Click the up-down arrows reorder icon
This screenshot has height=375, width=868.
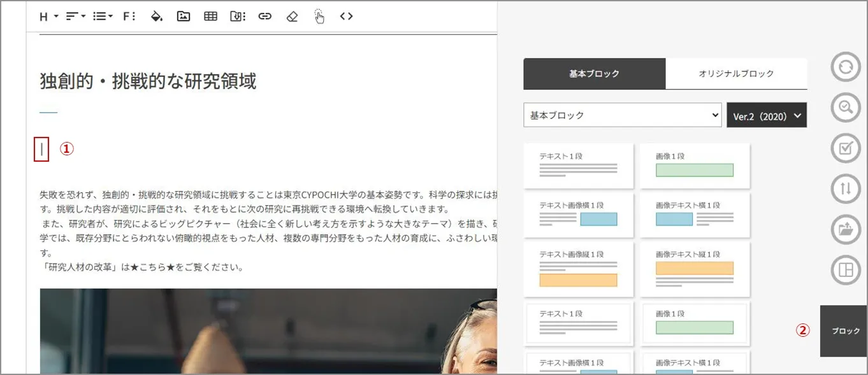pyautogui.click(x=846, y=189)
